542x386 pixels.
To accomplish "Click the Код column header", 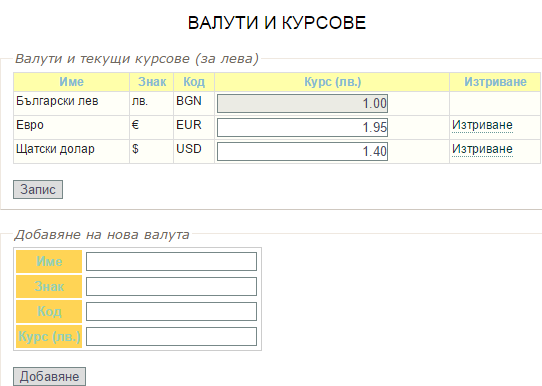I will pos(194,82).
